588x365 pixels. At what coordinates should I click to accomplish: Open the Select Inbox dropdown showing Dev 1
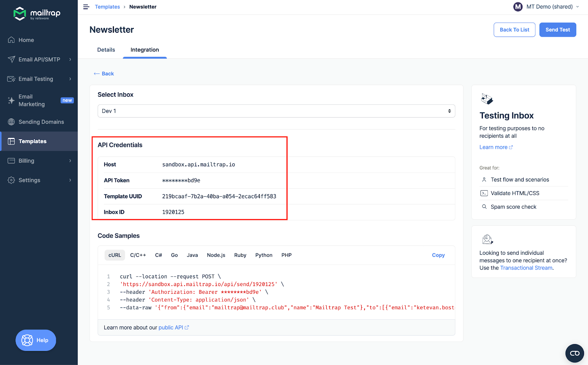tap(276, 111)
